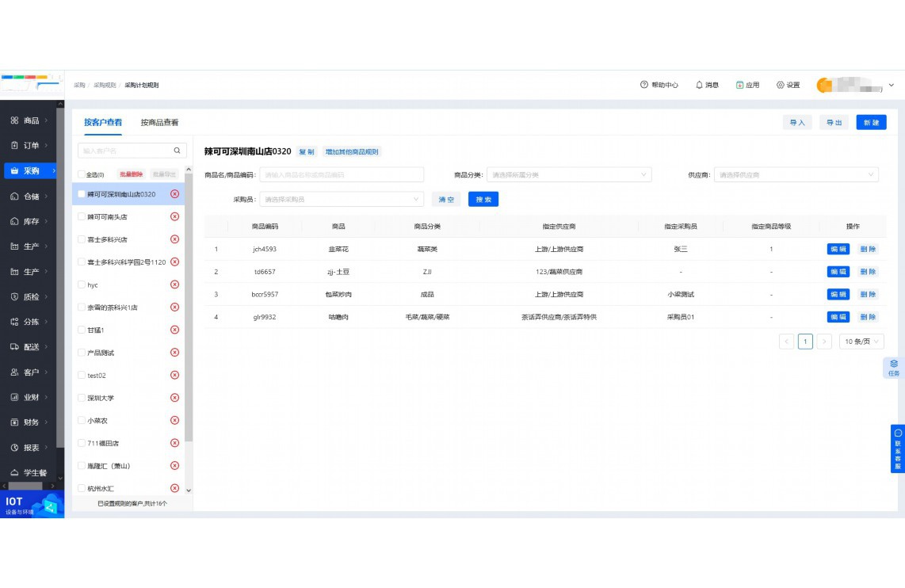Viewport: 905px width, 588px height.
Task: Click the customer list vertical scrollbar
Action: 189,317
